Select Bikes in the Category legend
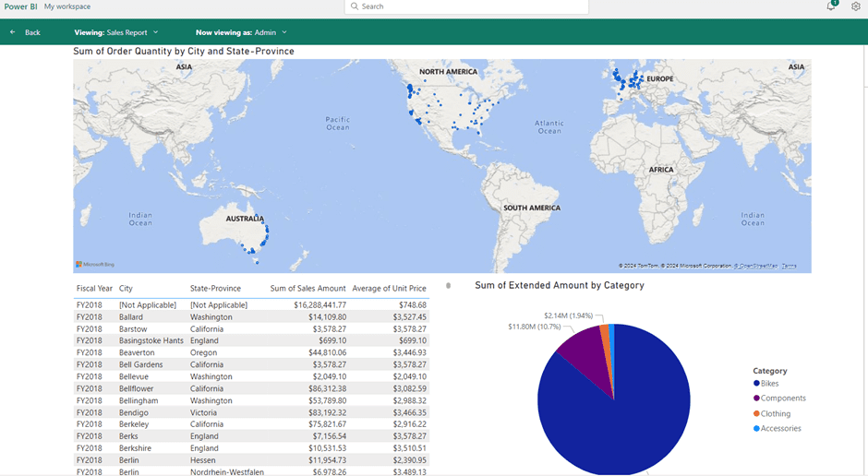This screenshot has height=476, width=868. click(769, 383)
